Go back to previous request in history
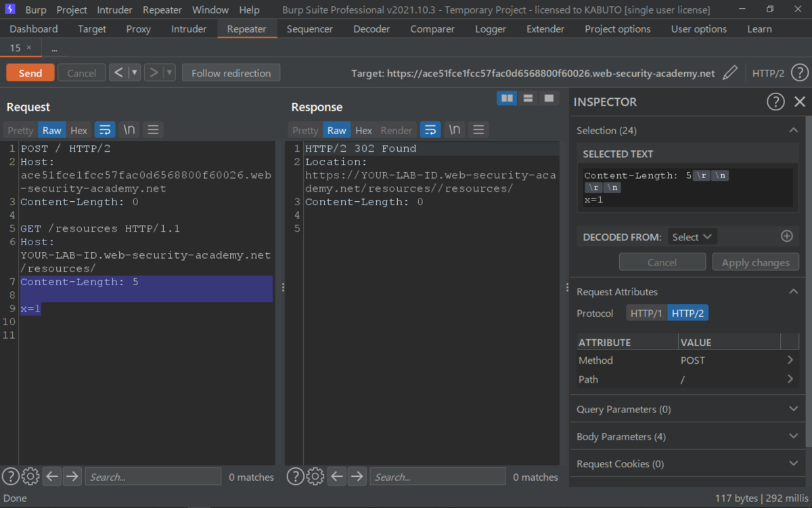This screenshot has width=812, height=508. coord(119,73)
